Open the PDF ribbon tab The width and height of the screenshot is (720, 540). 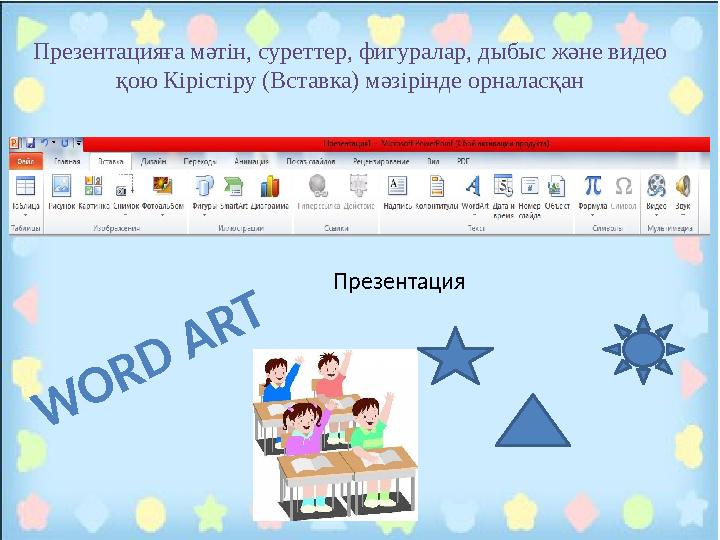pos(463,162)
